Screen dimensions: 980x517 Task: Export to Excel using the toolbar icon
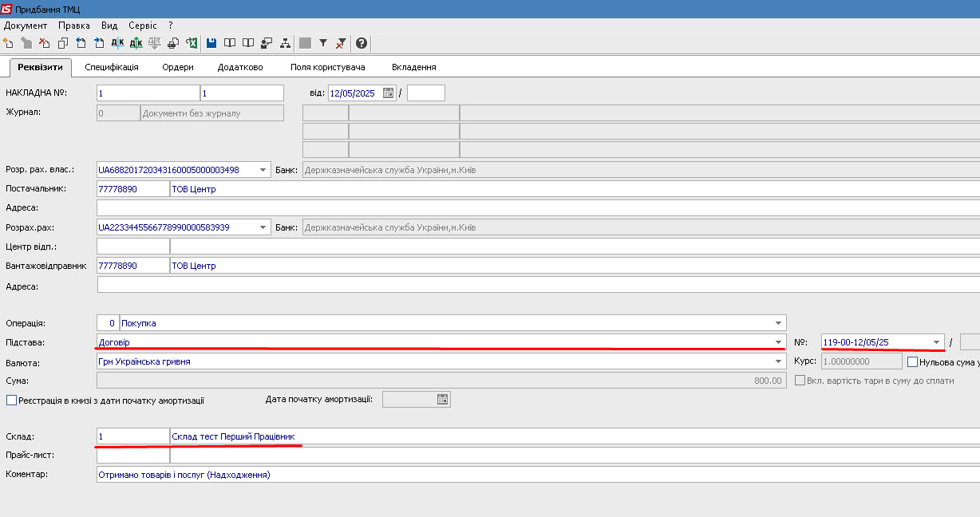[x=192, y=43]
